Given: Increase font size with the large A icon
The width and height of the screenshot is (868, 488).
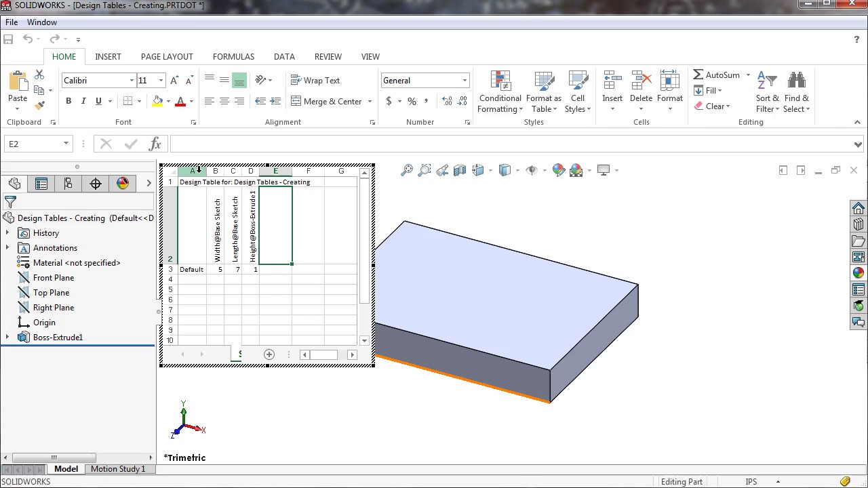Looking at the screenshot, I should click(174, 80).
